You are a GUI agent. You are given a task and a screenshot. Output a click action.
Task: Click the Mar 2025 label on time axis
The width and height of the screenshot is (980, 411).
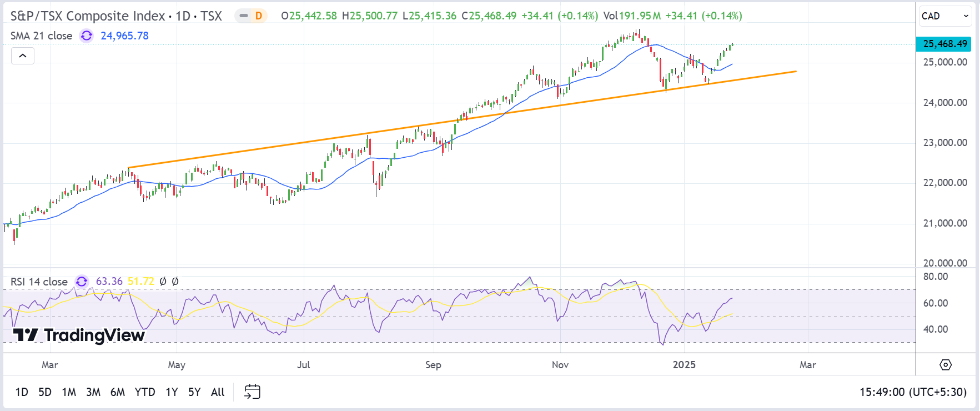point(808,365)
